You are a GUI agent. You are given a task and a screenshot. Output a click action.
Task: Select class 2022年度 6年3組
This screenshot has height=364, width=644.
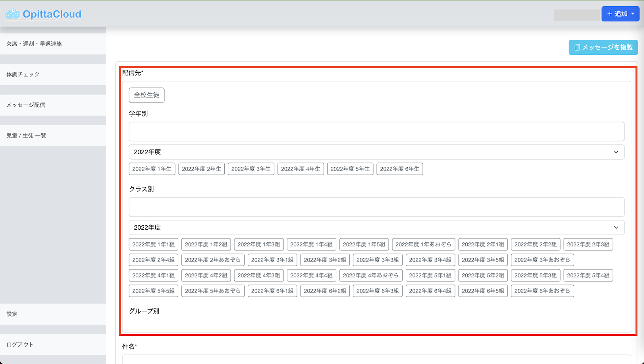point(378,291)
